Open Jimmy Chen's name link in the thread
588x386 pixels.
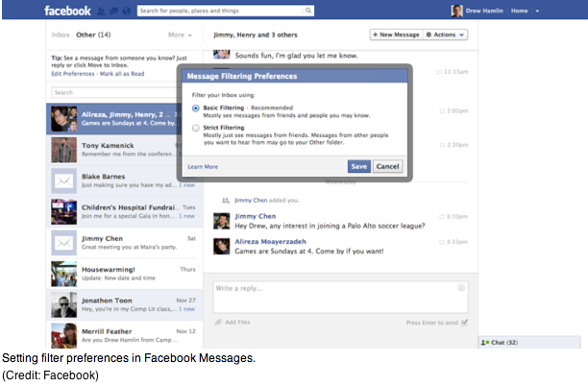coord(255,216)
